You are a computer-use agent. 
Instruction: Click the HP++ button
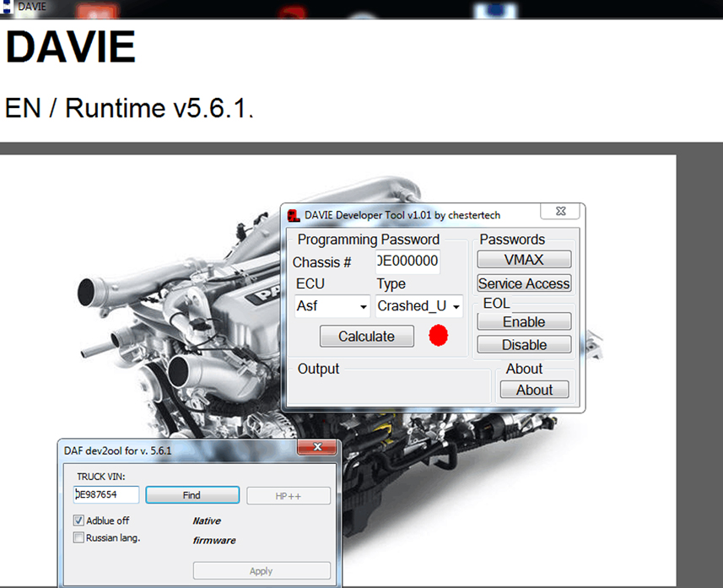coord(288,495)
